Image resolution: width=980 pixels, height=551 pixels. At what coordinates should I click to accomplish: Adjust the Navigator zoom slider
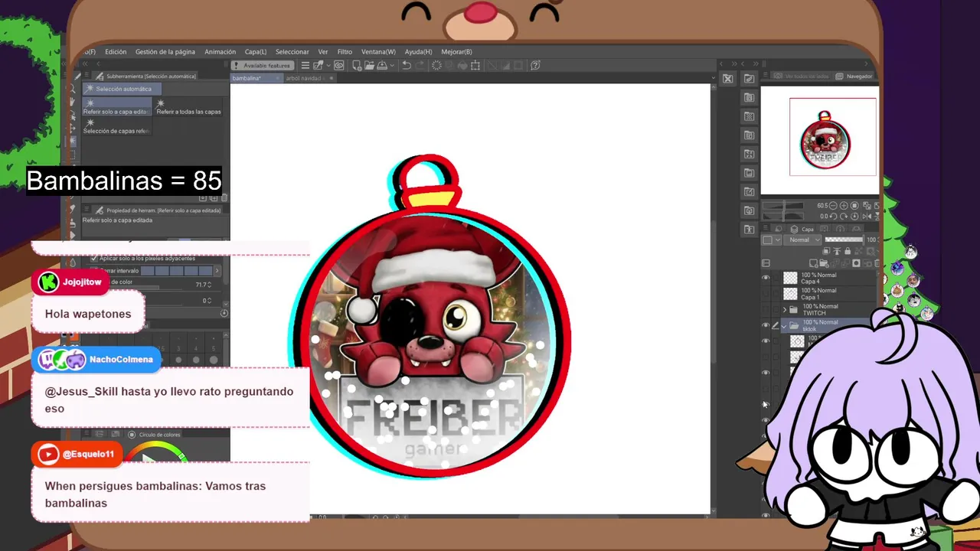pyautogui.click(x=783, y=205)
